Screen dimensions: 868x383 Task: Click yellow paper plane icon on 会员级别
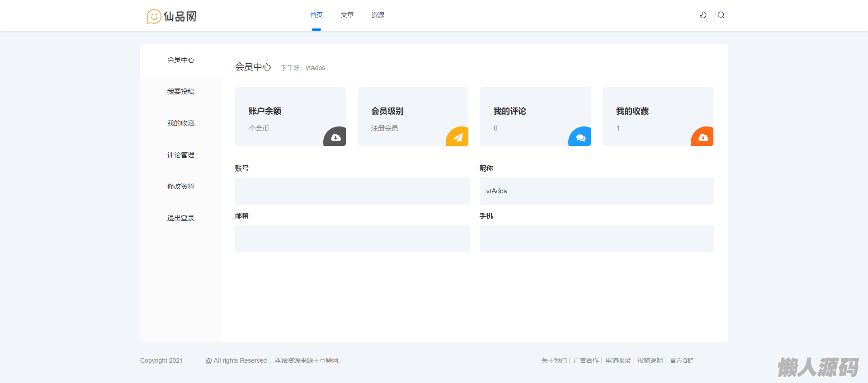tap(458, 137)
